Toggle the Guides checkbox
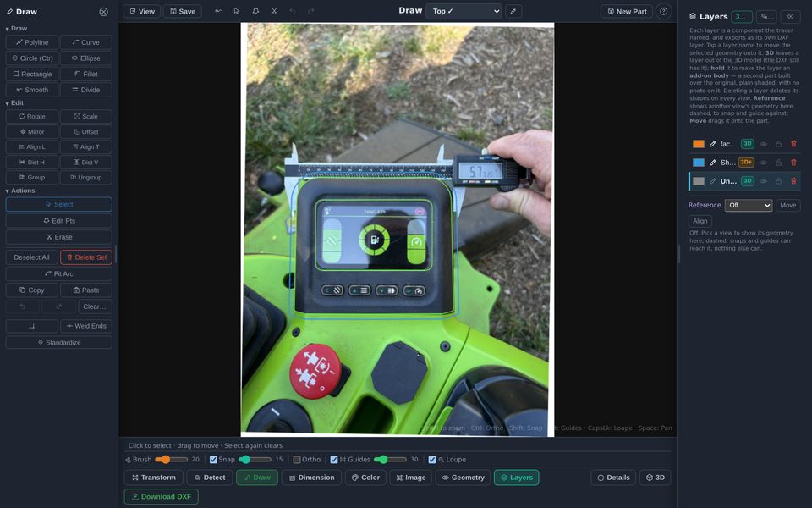 (334, 460)
